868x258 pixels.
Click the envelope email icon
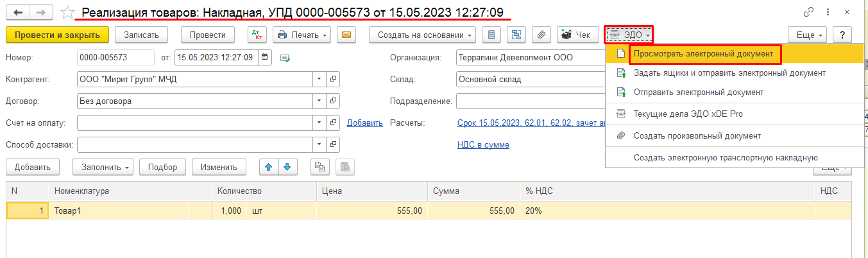pyautogui.click(x=346, y=35)
